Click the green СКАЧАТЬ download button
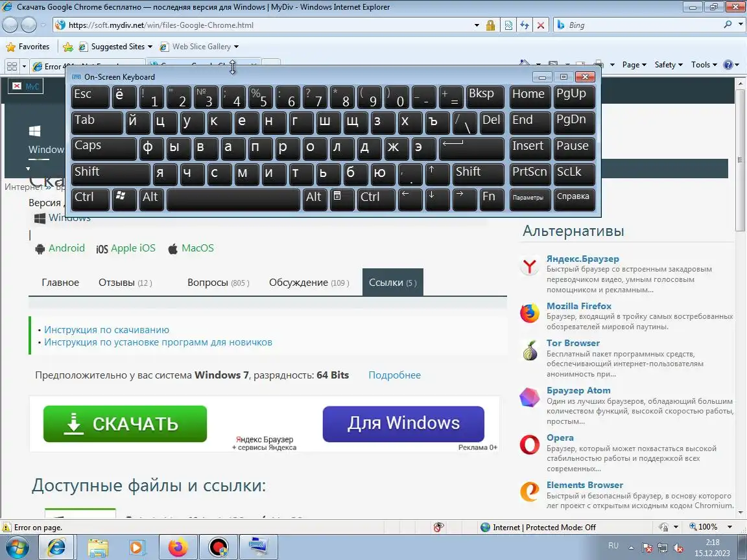This screenshot has height=560, width=747. (x=124, y=424)
